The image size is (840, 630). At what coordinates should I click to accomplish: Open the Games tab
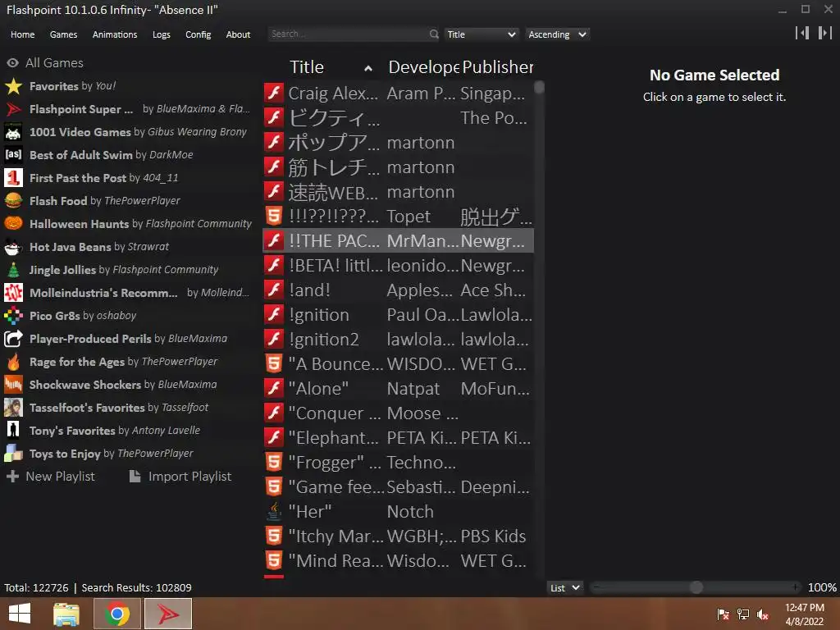pos(63,34)
